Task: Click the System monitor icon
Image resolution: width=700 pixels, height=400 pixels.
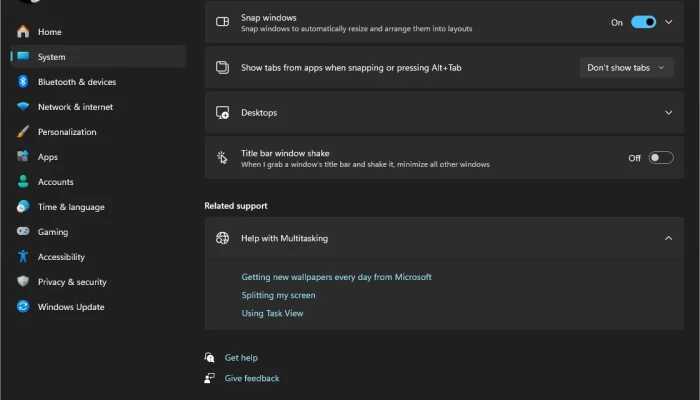Action: coord(23,56)
